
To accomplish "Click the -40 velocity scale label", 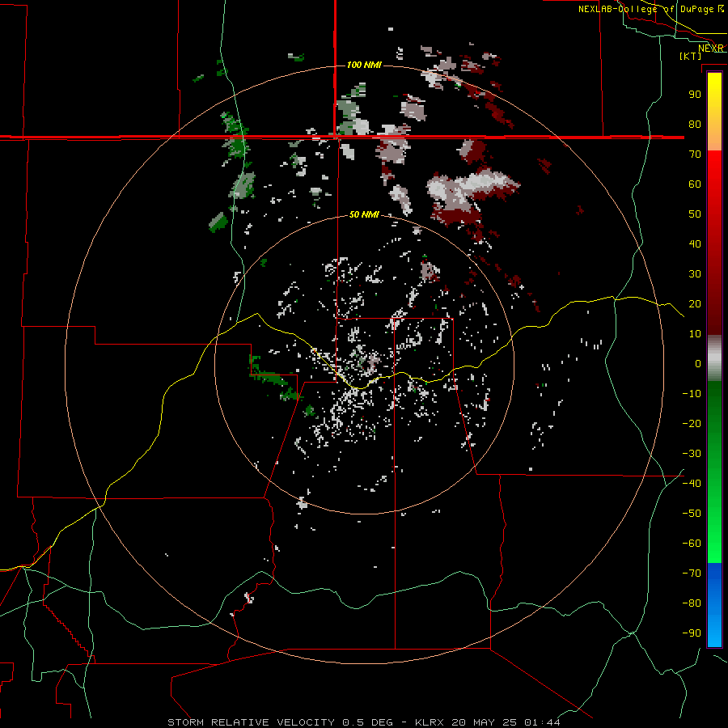I will click(692, 484).
